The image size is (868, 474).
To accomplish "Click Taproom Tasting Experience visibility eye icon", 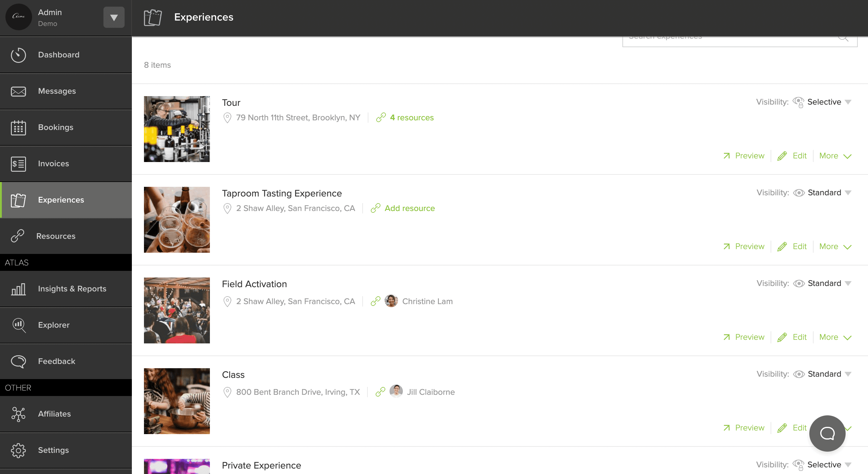I will tap(798, 193).
